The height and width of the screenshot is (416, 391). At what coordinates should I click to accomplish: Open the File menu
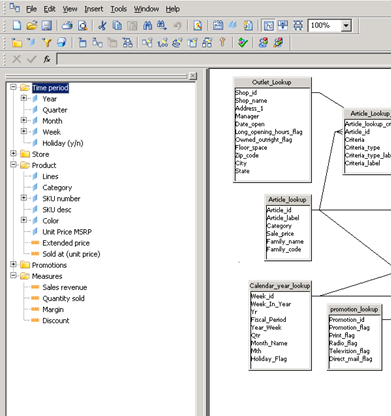[x=31, y=9]
